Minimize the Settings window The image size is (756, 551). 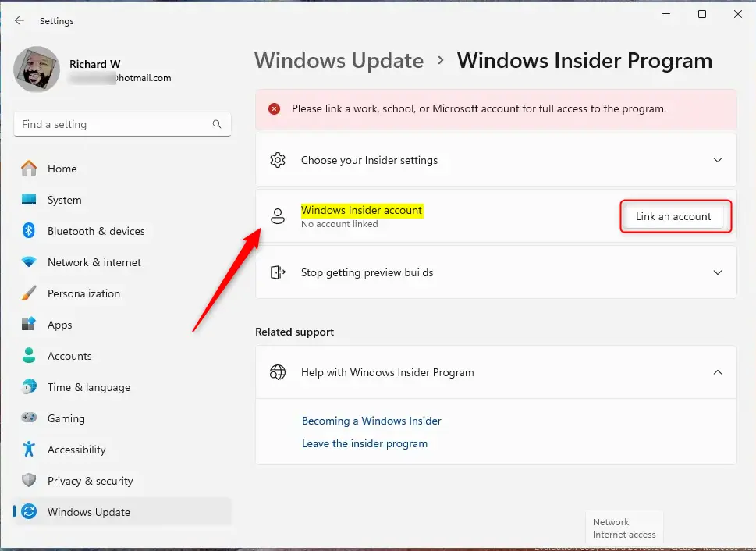pos(666,14)
